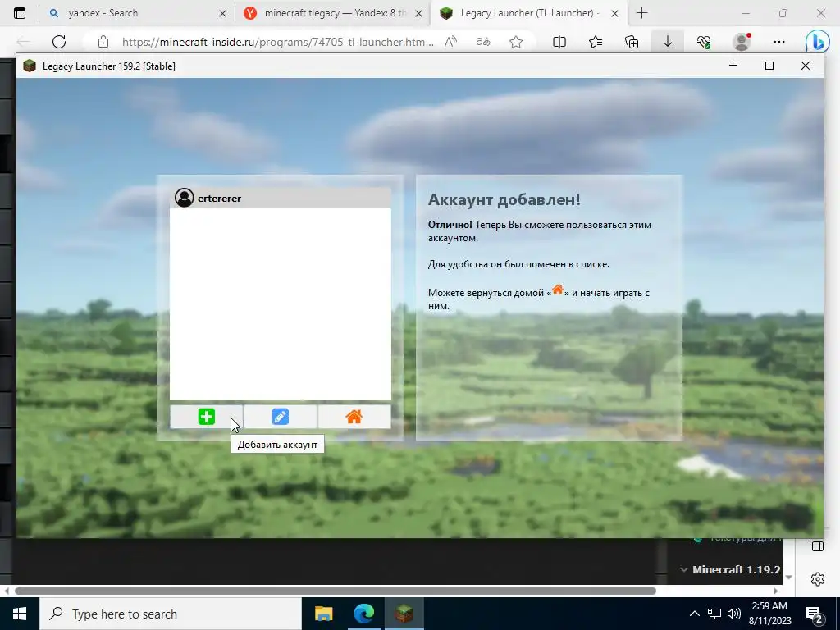Click Minecraft launcher taskbar icon

(x=404, y=614)
